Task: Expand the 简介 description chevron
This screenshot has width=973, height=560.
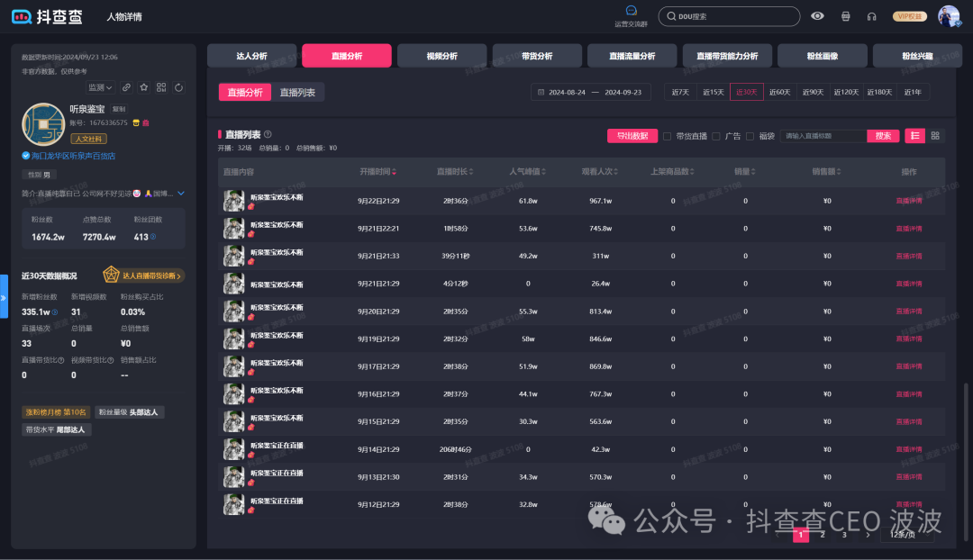Action: (181, 194)
